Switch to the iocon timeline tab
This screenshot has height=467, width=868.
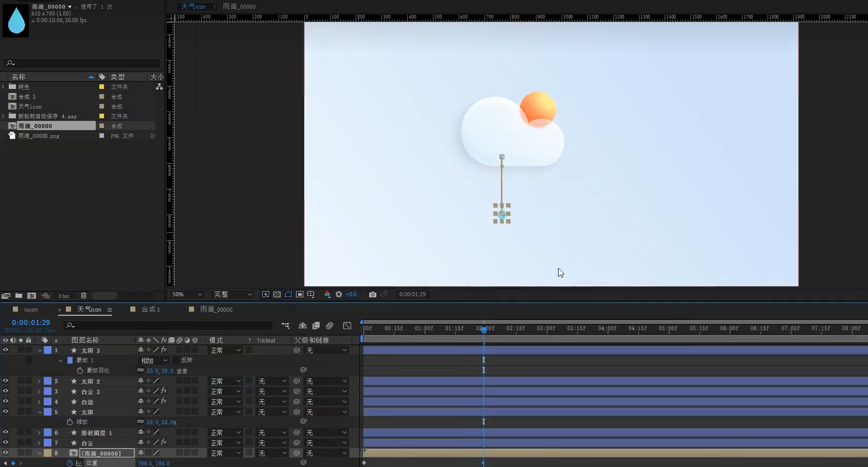click(31, 310)
